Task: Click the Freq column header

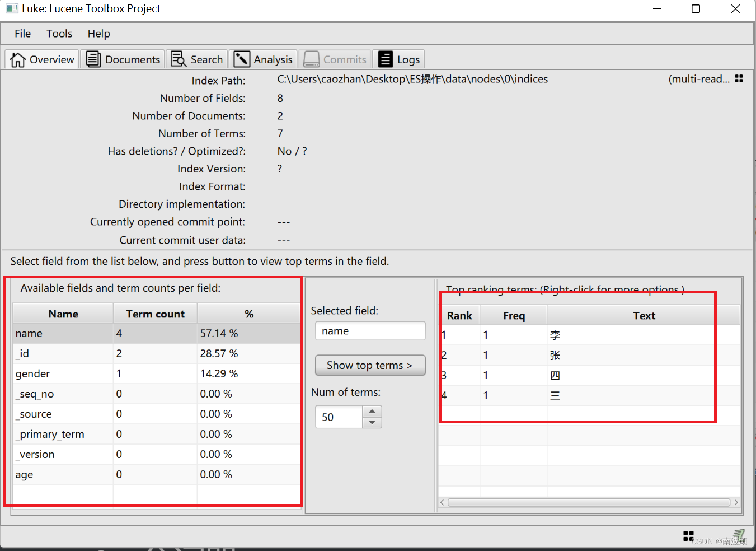Action: coord(514,315)
